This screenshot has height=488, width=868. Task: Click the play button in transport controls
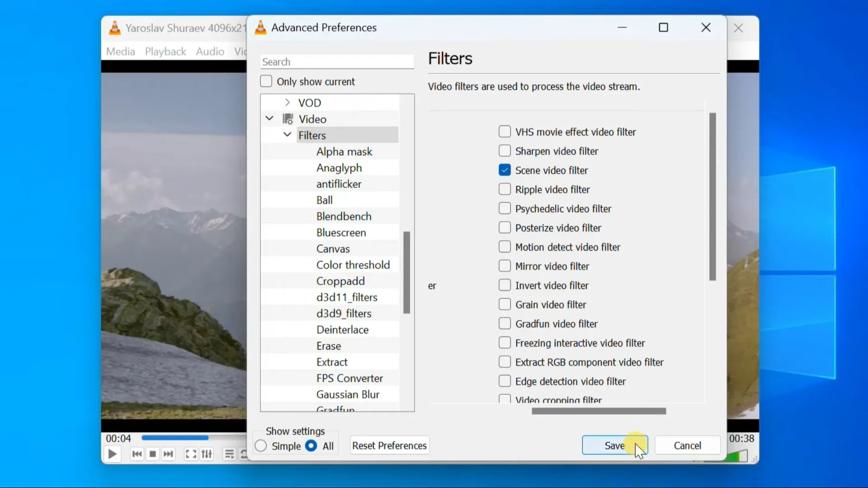(112, 455)
